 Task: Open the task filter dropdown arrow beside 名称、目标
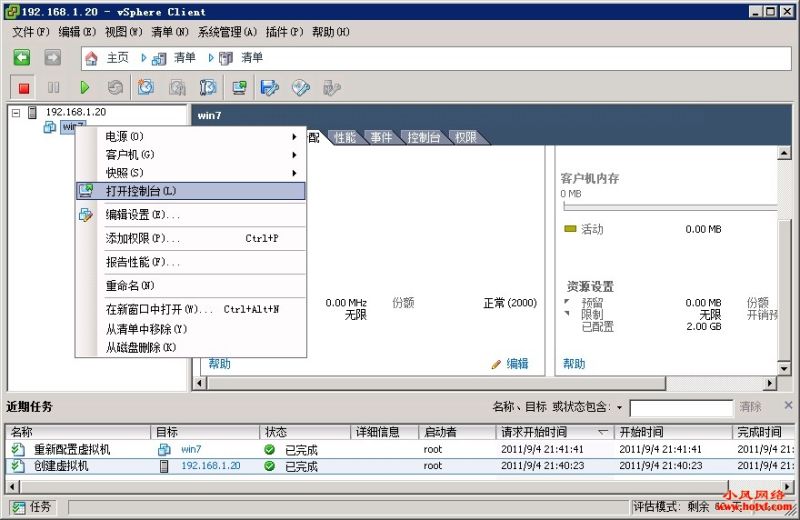click(619, 408)
